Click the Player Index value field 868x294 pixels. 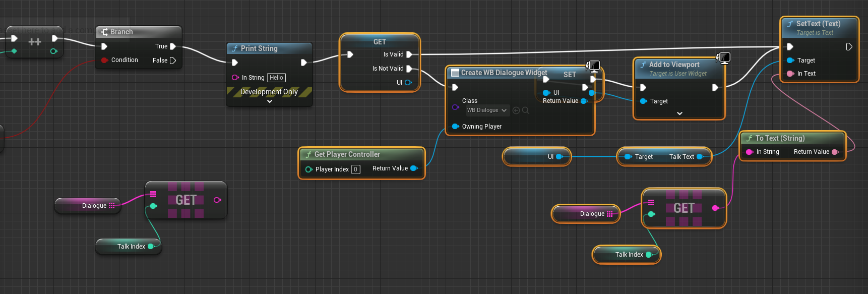tap(356, 169)
